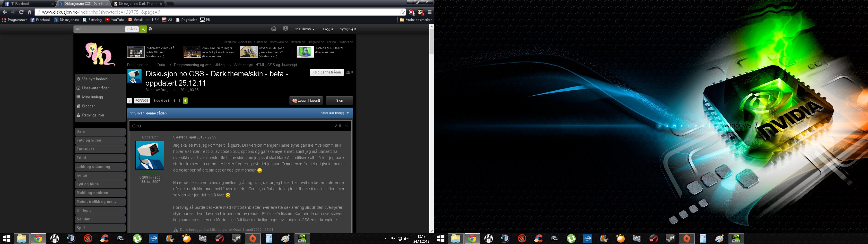Click the page's vertical scrollbar thumb
868x244 pixels.
click(x=431, y=41)
